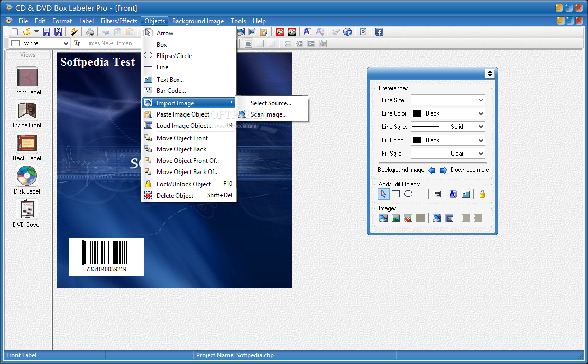The width and height of the screenshot is (588, 364).
Task: Open the File menu
Action: [23, 21]
